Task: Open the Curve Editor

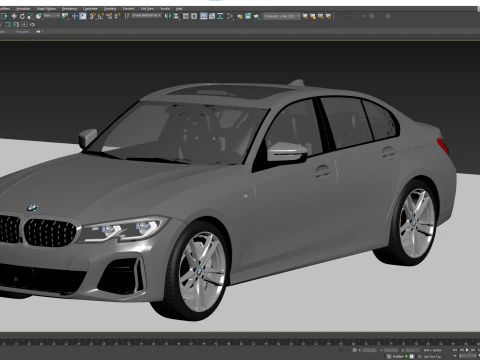Action: (x=212, y=16)
